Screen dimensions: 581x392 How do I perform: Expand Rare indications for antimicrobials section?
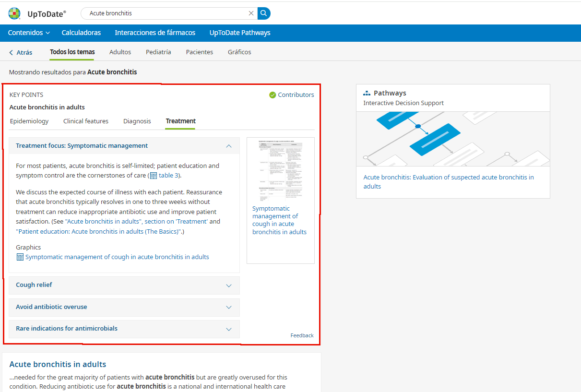(x=229, y=329)
